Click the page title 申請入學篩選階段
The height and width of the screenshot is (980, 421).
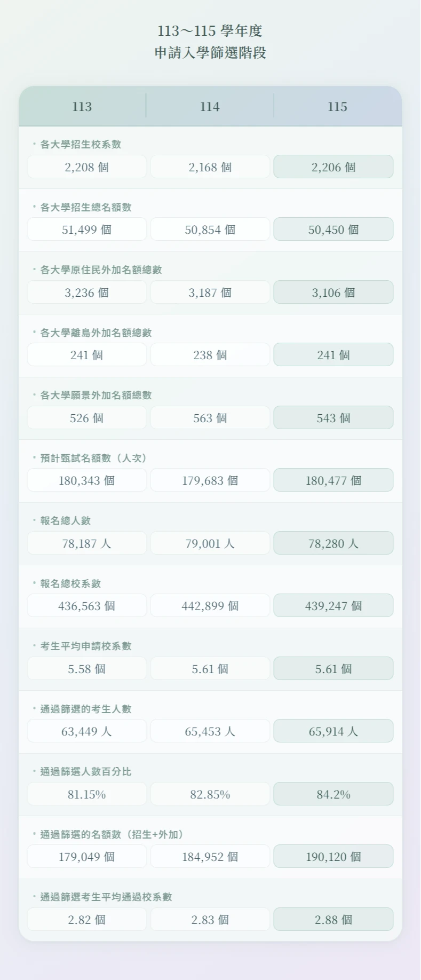click(x=210, y=53)
